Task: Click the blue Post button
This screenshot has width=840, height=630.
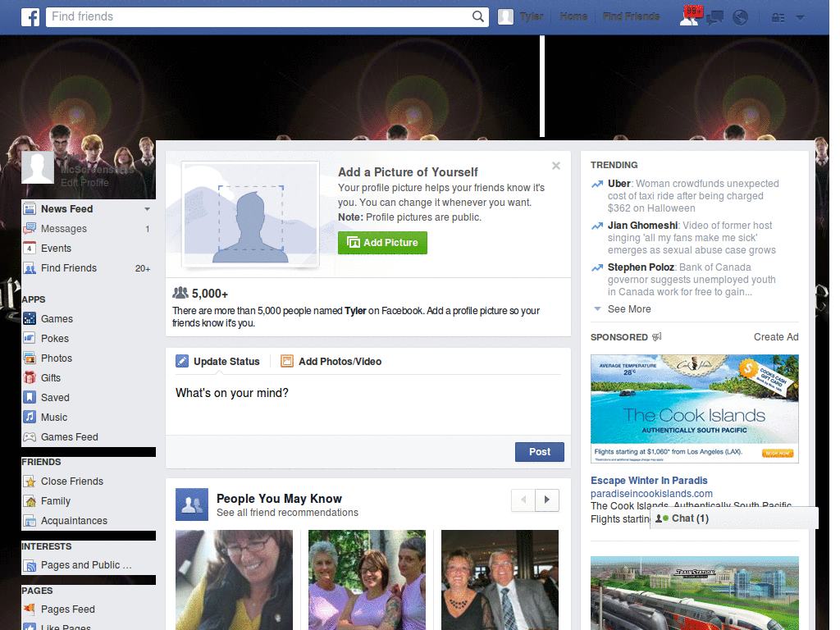Action: [540, 452]
